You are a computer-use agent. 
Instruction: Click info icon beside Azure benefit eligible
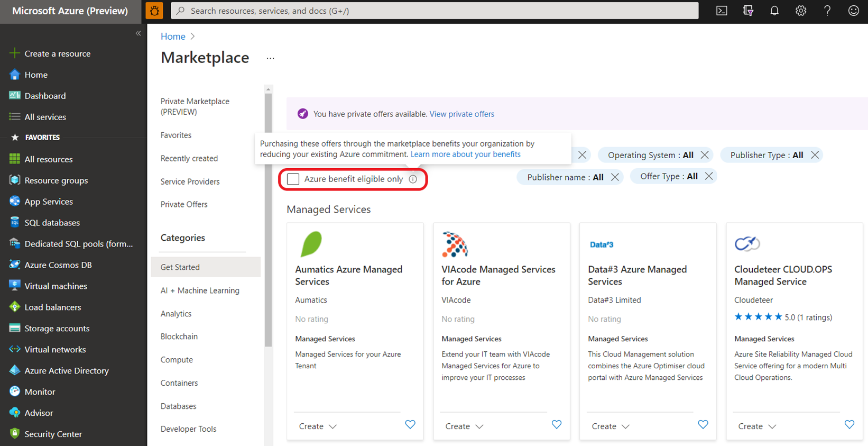413,179
